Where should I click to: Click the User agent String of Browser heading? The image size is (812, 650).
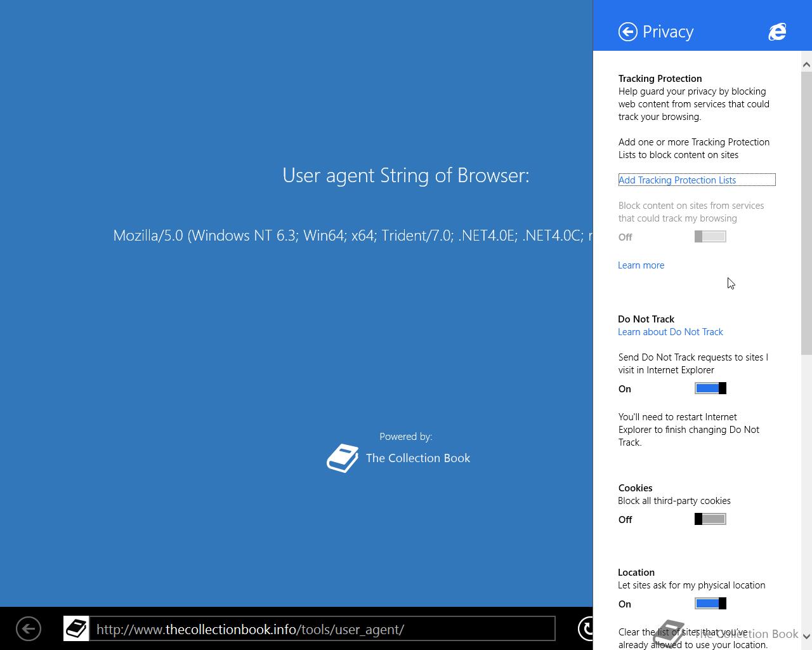coord(406,175)
